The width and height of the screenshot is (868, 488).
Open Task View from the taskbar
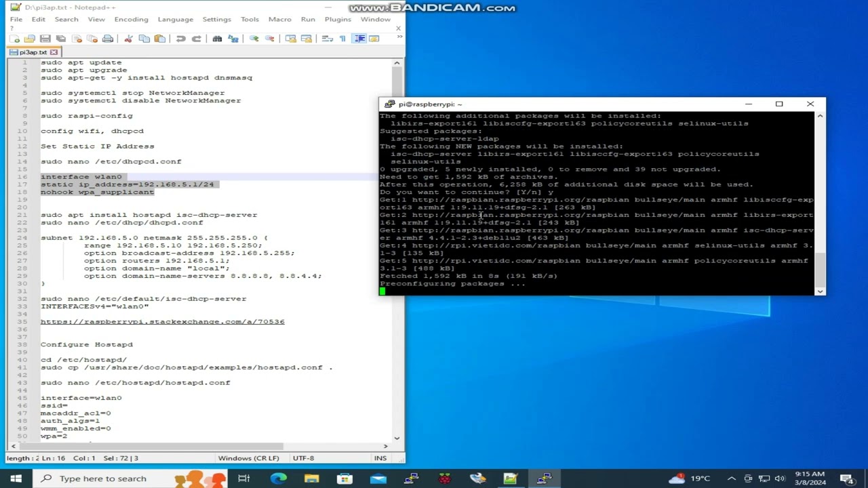(244, 479)
